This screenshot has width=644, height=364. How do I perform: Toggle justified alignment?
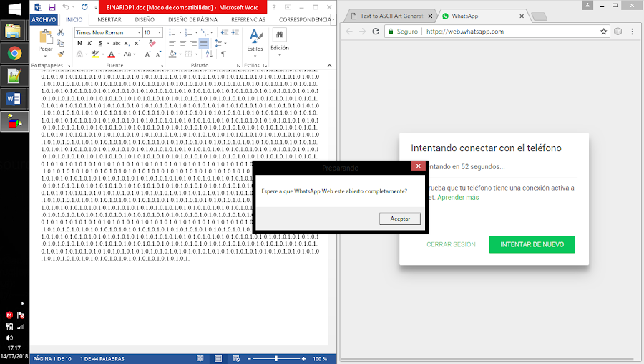point(204,43)
